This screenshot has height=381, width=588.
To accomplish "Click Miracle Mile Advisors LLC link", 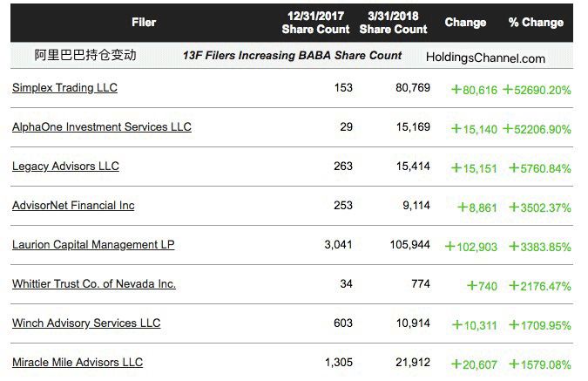I will (x=78, y=363).
